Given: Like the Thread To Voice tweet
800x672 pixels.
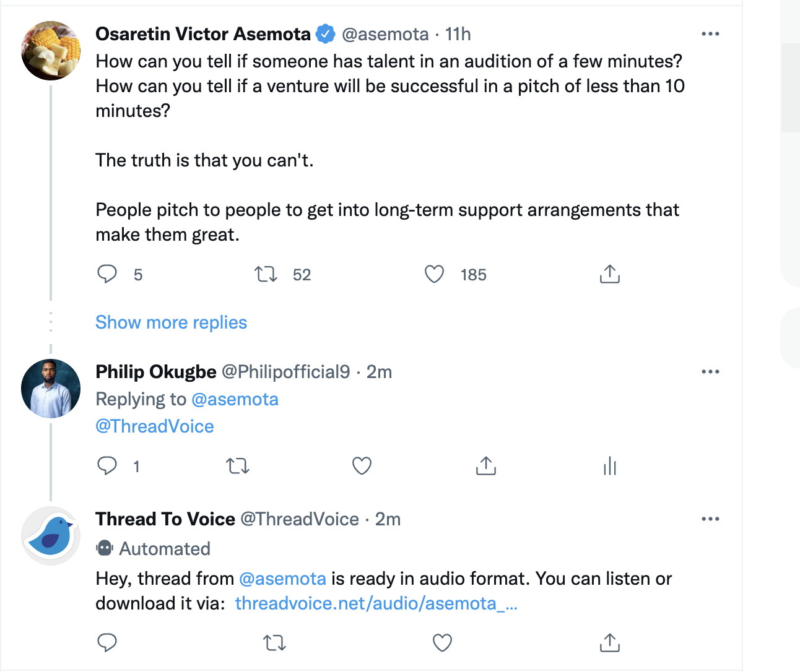Looking at the screenshot, I should 442,643.
